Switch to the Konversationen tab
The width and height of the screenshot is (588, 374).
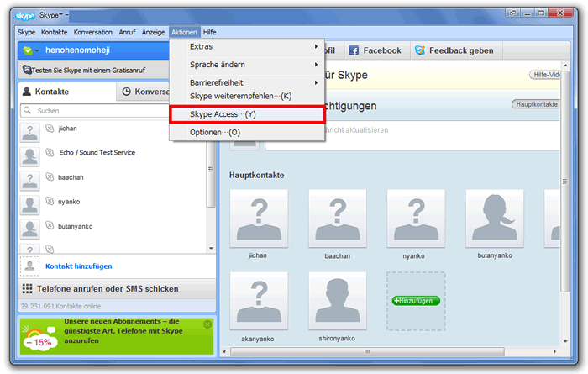pyautogui.click(x=144, y=92)
